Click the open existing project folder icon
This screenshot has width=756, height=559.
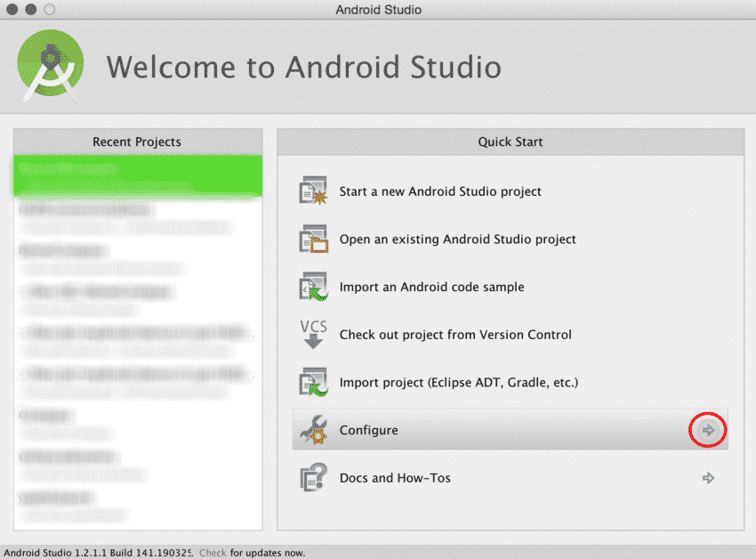[313, 239]
